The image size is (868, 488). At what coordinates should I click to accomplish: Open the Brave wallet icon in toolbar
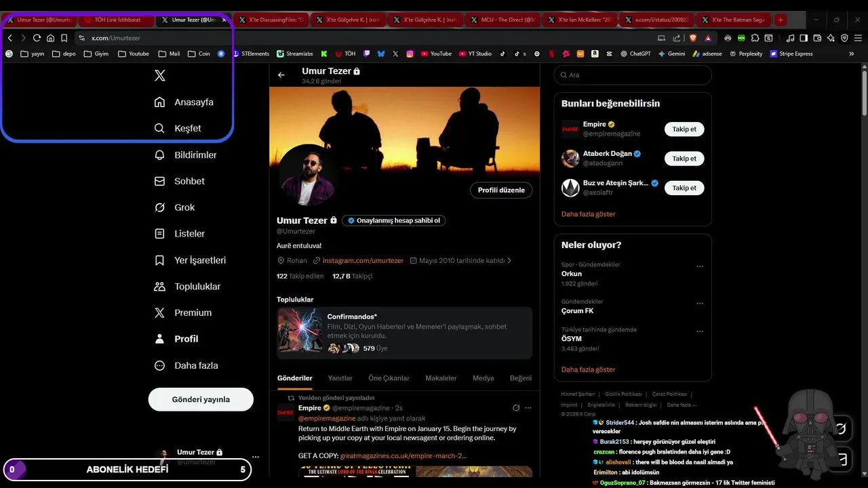point(817,38)
